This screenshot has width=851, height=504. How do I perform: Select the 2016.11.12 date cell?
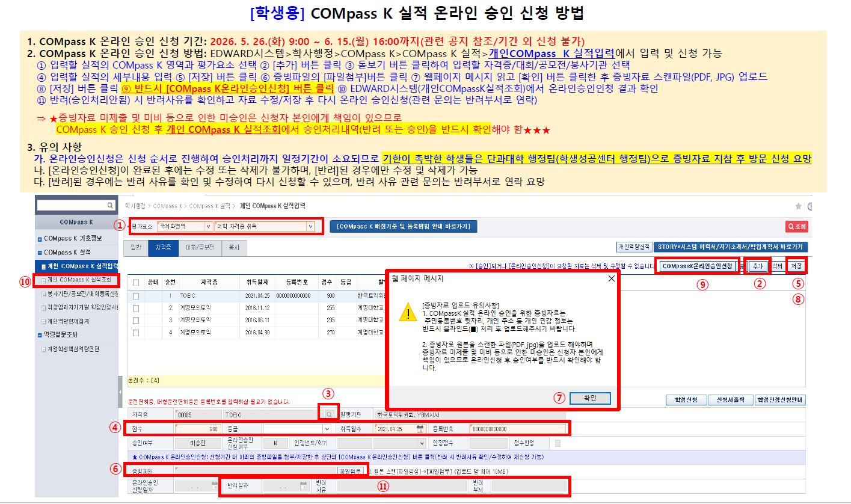tap(257, 308)
